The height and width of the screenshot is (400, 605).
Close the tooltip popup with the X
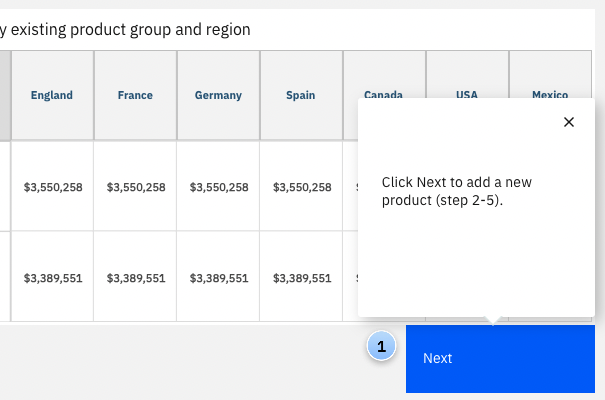tap(569, 122)
